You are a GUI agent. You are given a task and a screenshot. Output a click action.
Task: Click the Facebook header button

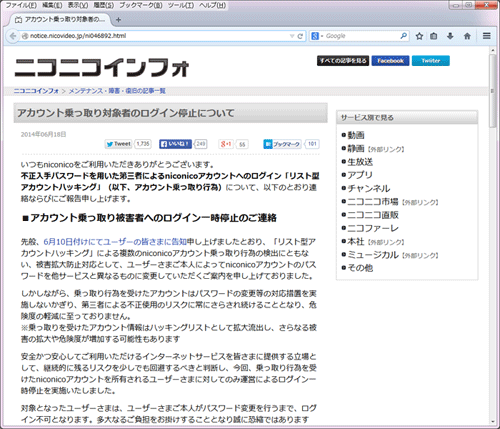[x=390, y=61]
